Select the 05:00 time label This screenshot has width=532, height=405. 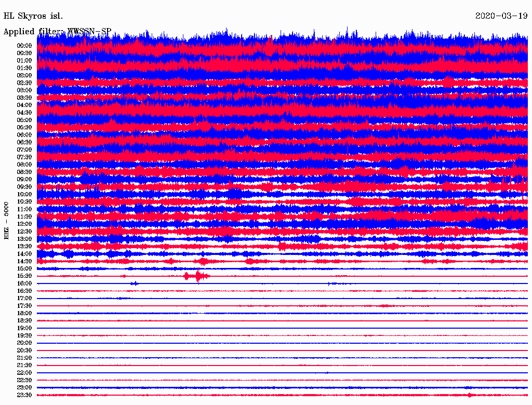(x=24, y=120)
